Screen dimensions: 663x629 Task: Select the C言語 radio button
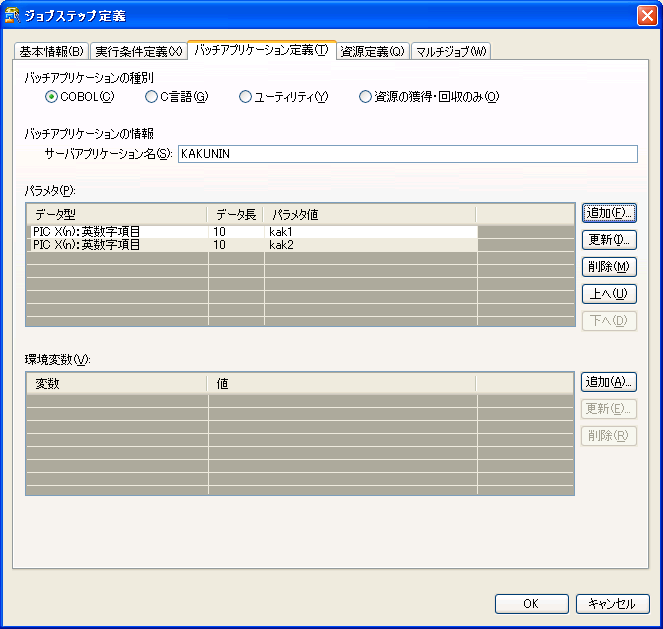pos(151,97)
